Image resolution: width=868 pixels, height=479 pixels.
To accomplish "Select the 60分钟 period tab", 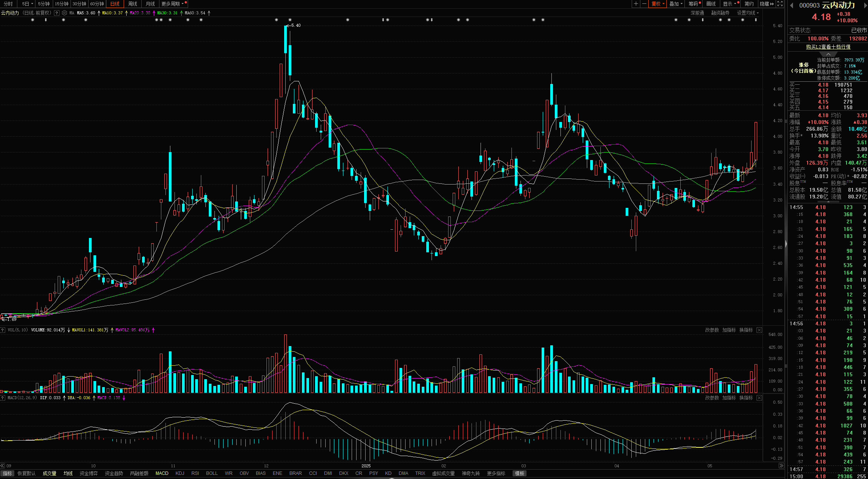I will (x=97, y=4).
